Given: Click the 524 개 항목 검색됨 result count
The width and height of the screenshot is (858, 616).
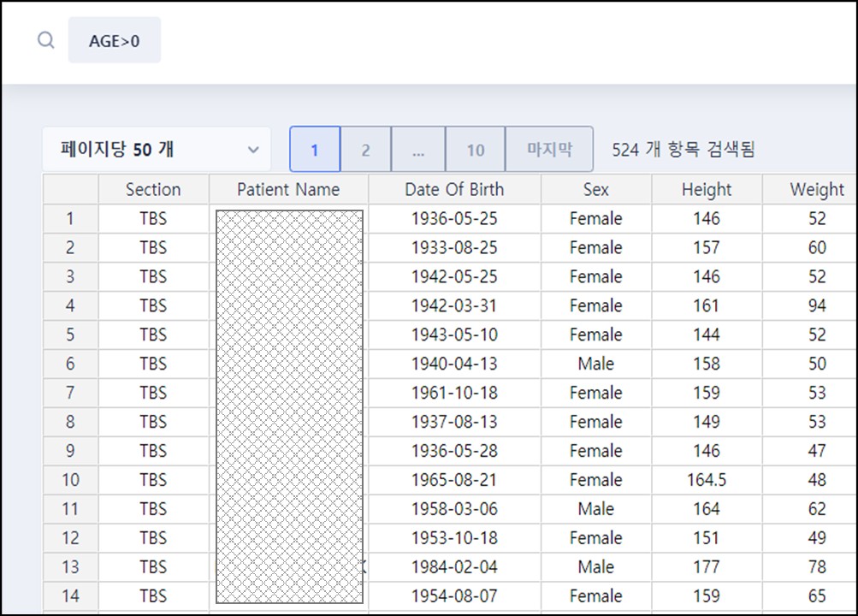Looking at the screenshot, I should point(683,150).
